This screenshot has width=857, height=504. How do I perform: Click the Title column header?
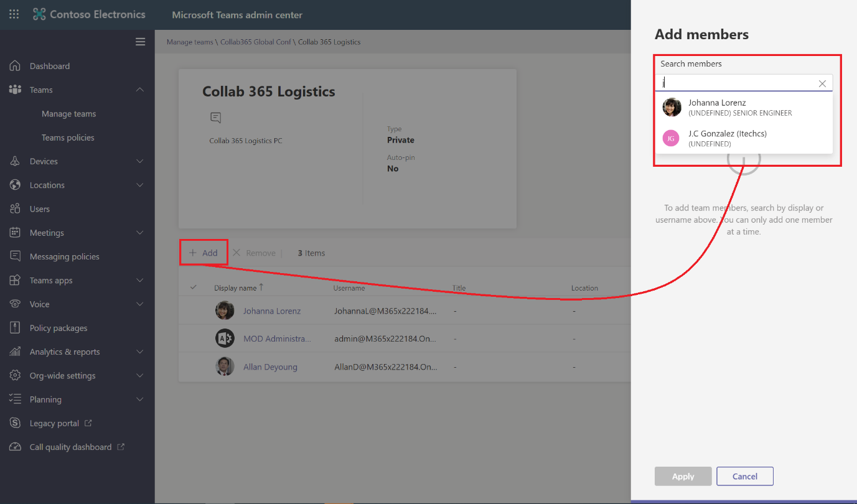pyautogui.click(x=459, y=288)
